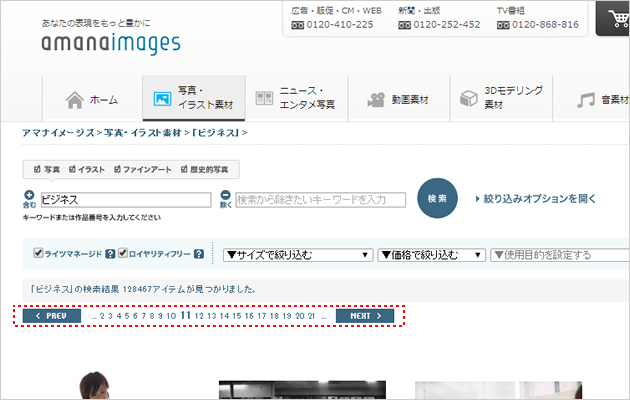This screenshot has height=400, width=630.
Task: Click the round 検索 button
Action: [437, 198]
